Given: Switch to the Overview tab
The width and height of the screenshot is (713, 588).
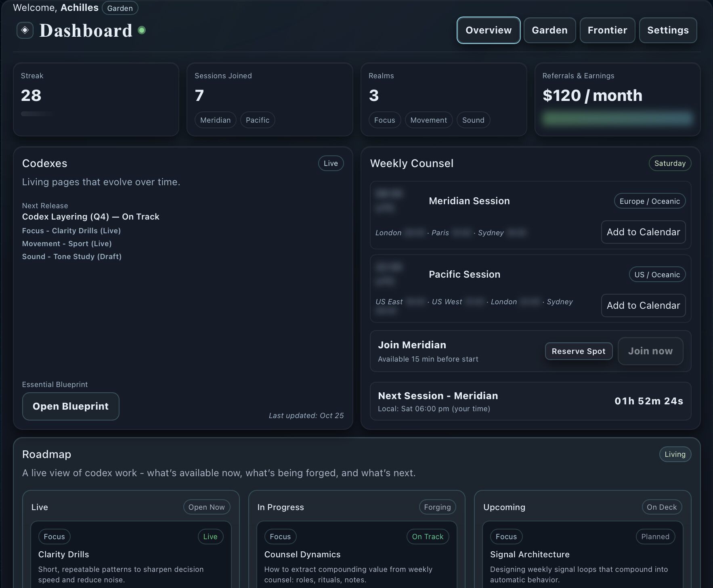Looking at the screenshot, I should coord(488,30).
